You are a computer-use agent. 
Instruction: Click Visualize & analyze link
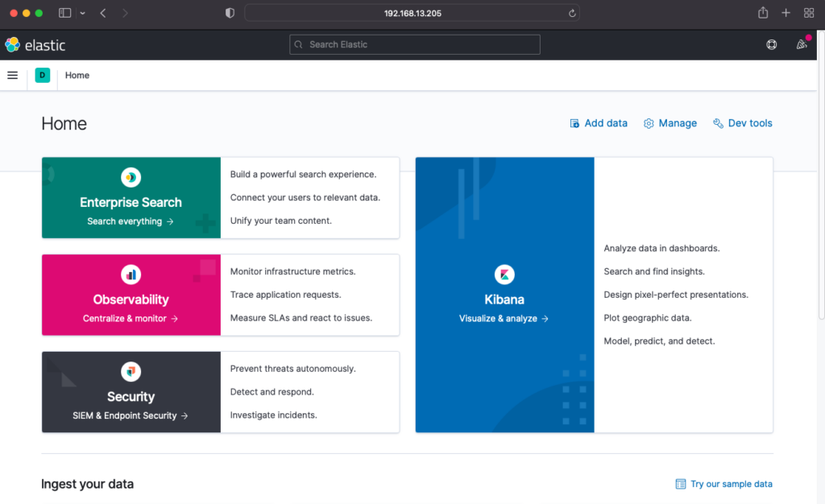coord(504,319)
